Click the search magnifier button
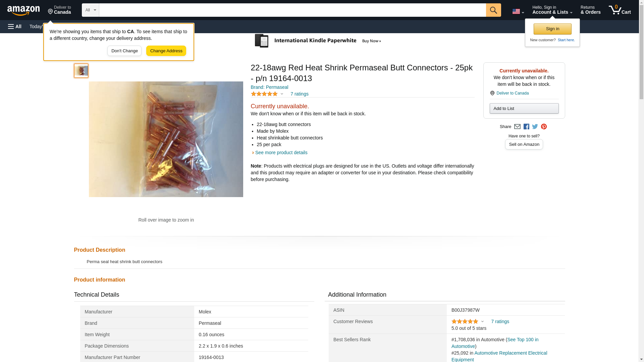The width and height of the screenshot is (644, 362). click(493, 10)
